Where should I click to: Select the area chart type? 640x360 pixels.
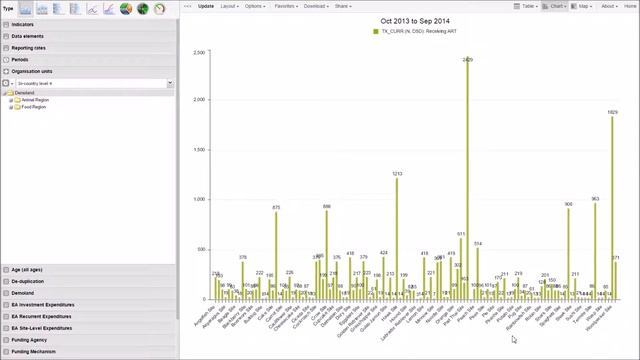click(109, 9)
